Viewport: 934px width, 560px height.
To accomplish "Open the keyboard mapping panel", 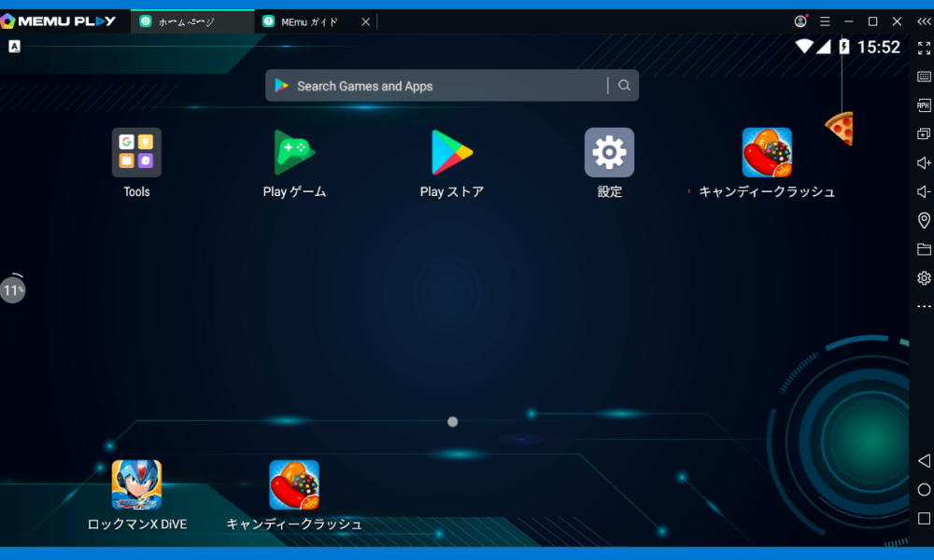I will tap(923, 77).
